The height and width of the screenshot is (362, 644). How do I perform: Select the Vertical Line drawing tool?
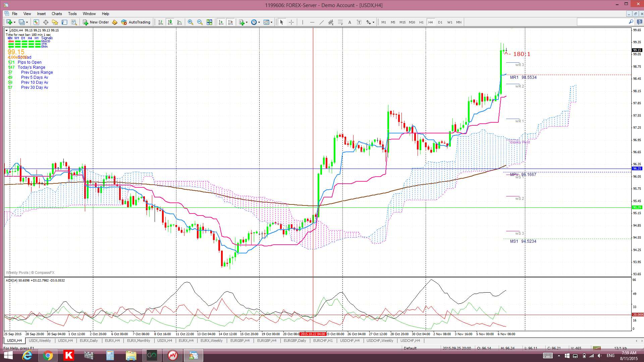click(303, 22)
